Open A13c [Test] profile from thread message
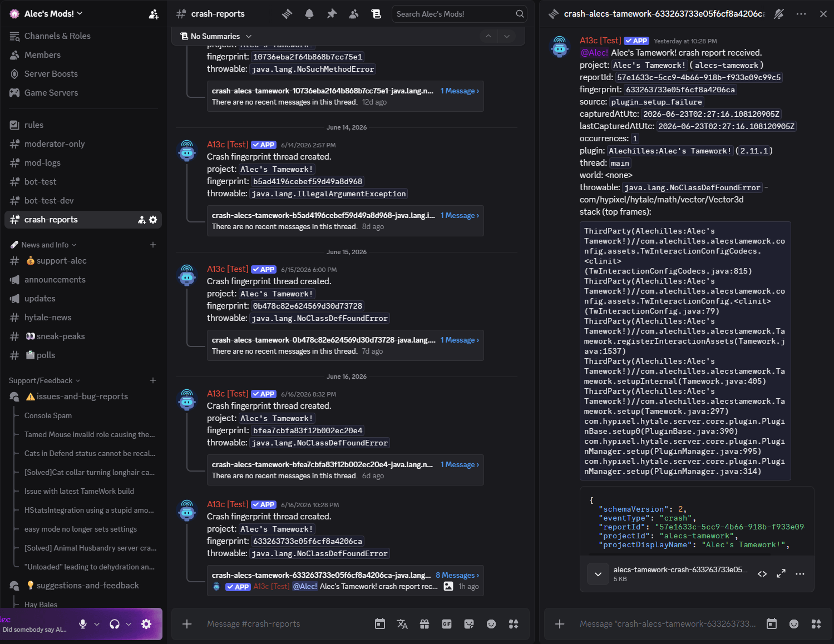This screenshot has width=834, height=644. coord(600,41)
